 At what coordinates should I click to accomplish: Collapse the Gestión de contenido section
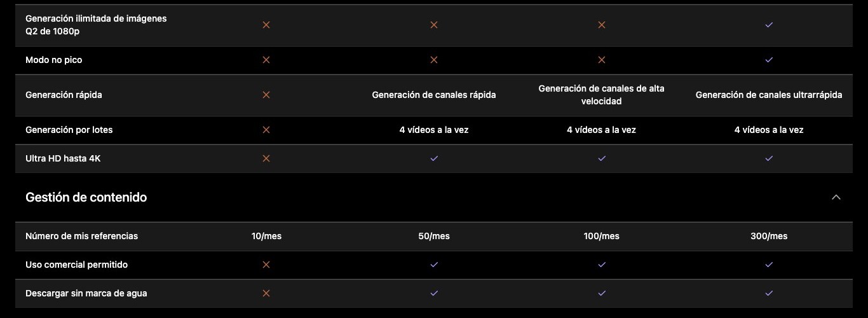836,197
